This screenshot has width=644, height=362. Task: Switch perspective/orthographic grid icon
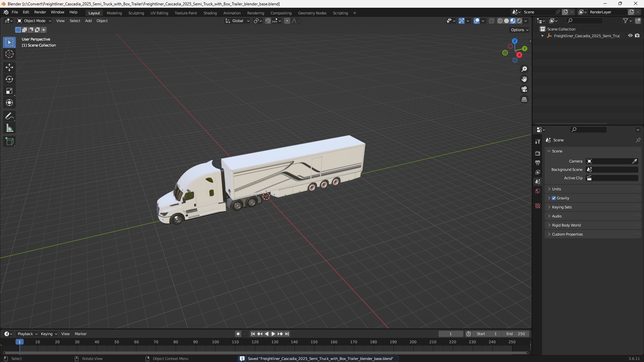[524, 100]
